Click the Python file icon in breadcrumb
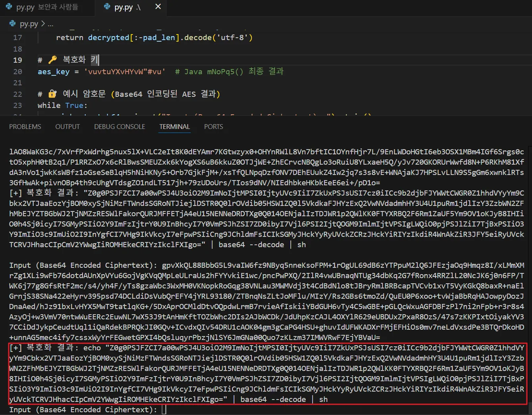 click(12, 24)
